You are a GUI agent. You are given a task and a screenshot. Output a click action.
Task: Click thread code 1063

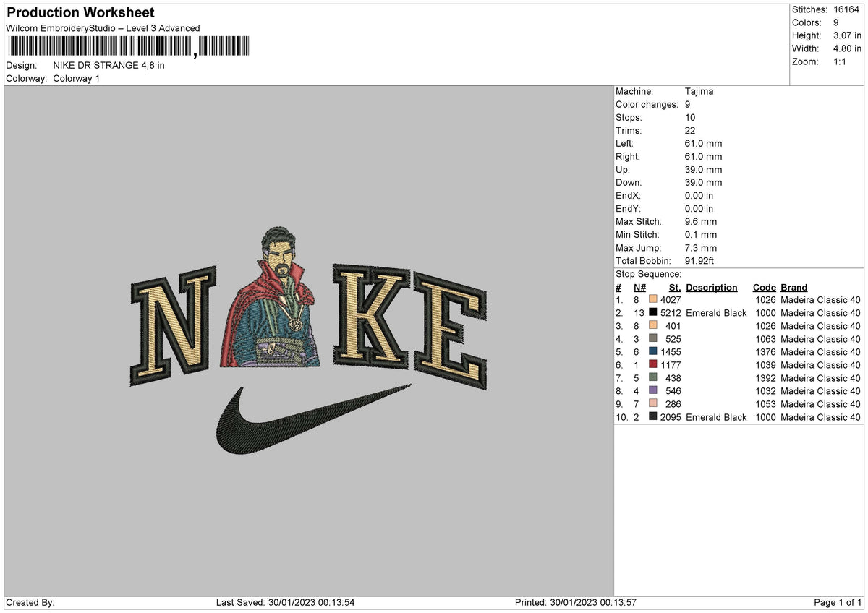point(765,339)
